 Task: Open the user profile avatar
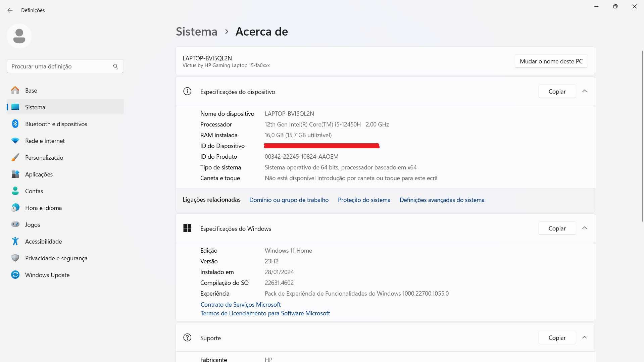coord(19,36)
